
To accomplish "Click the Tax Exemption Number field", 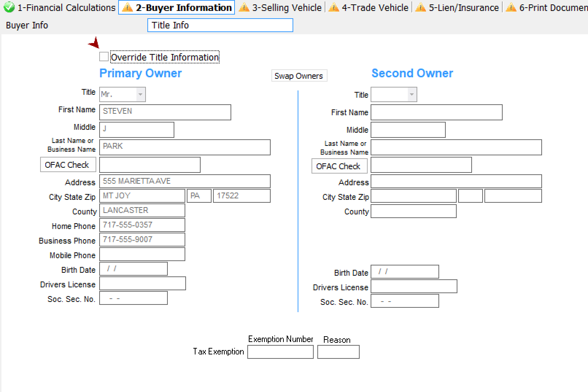I will 280,352.
